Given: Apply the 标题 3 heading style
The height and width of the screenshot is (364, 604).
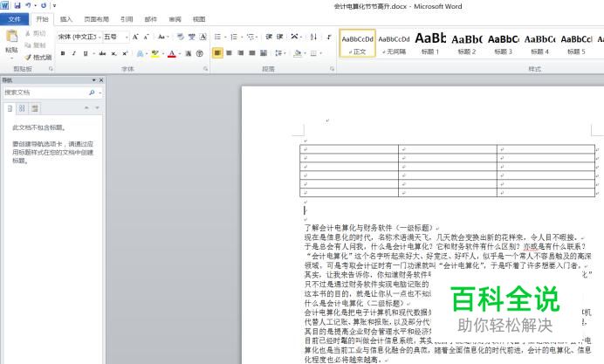Looking at the screenshot, I should pos(503,43).
